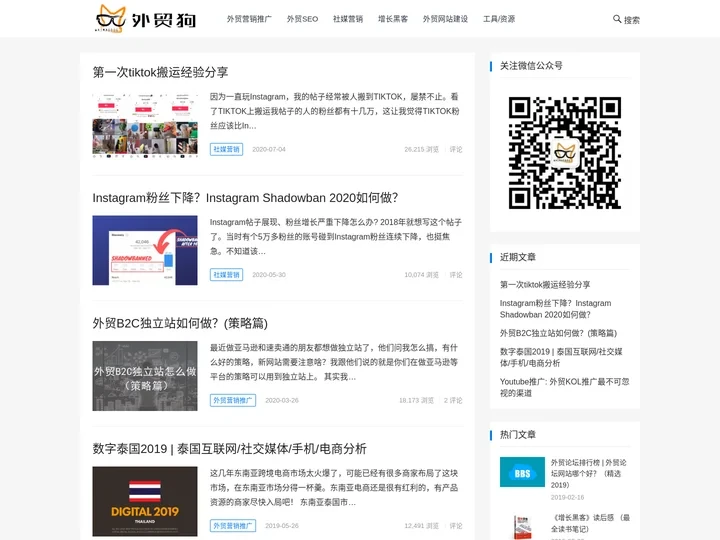Viewport: 720px width, 540px height.
Task: Click 评论 link of 数字泰国2019 article
Action: pyautogui.click(x=456, y=526)
